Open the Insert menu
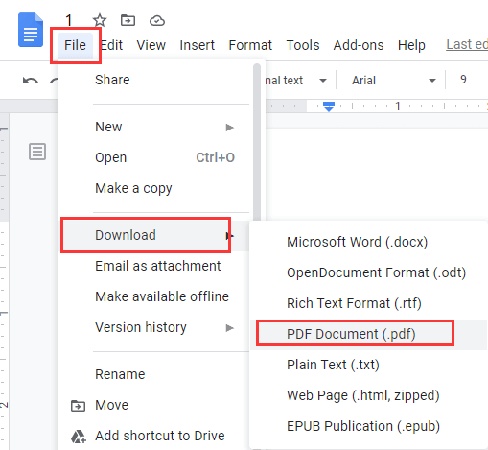Viewport: 488px width, 450px height. [197, 45]
